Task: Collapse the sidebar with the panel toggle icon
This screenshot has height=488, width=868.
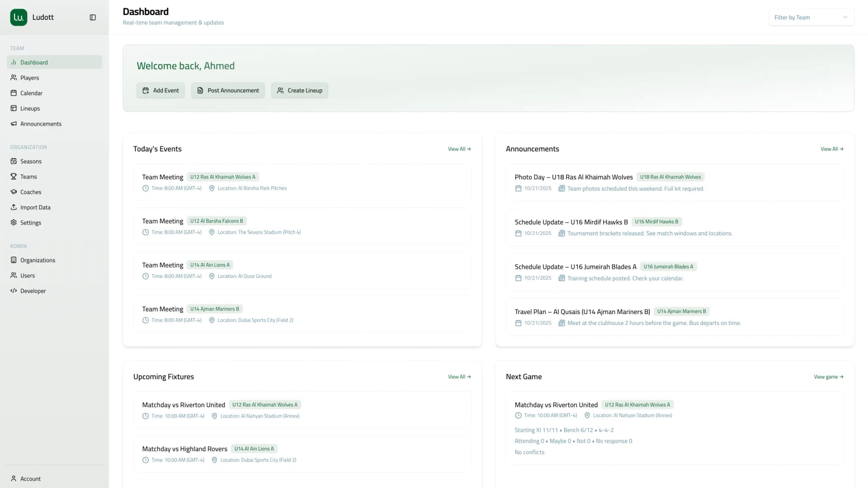Action: click(x=93, y=17)
